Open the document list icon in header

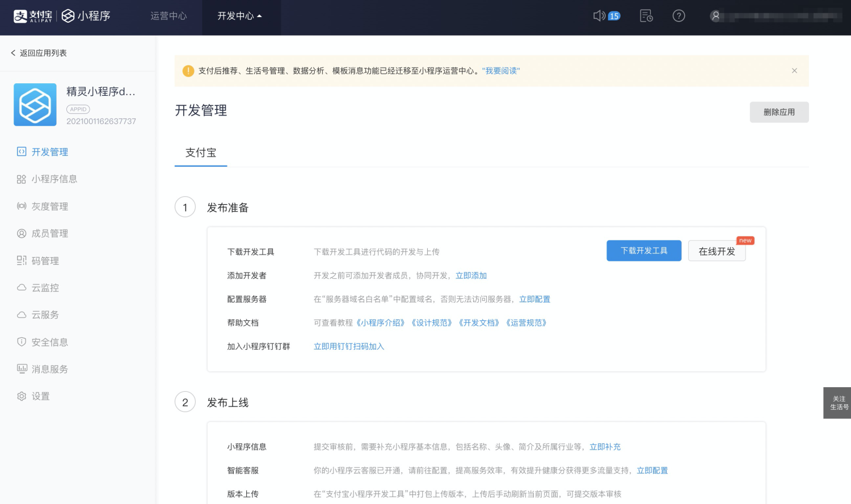click(646, 16)
